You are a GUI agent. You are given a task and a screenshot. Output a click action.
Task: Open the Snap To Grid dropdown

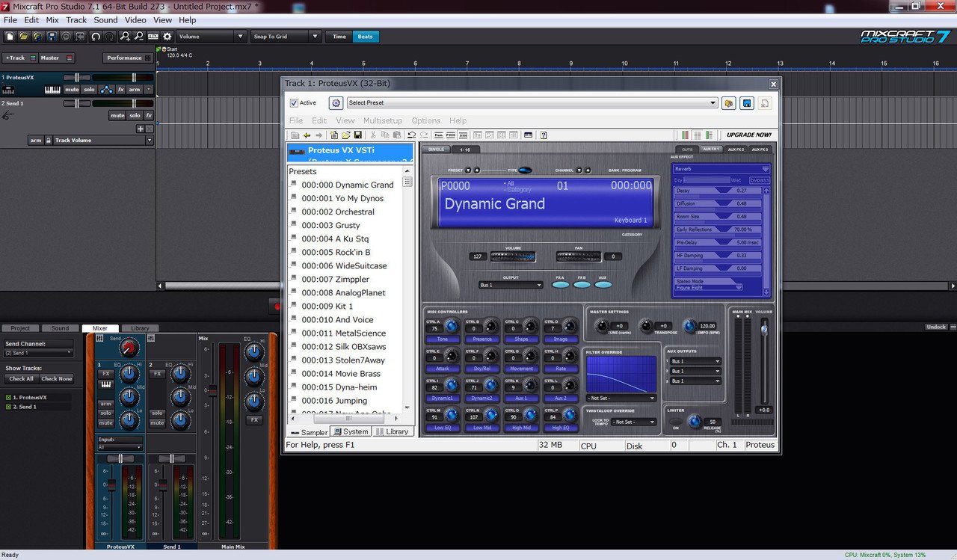point(286,36)
